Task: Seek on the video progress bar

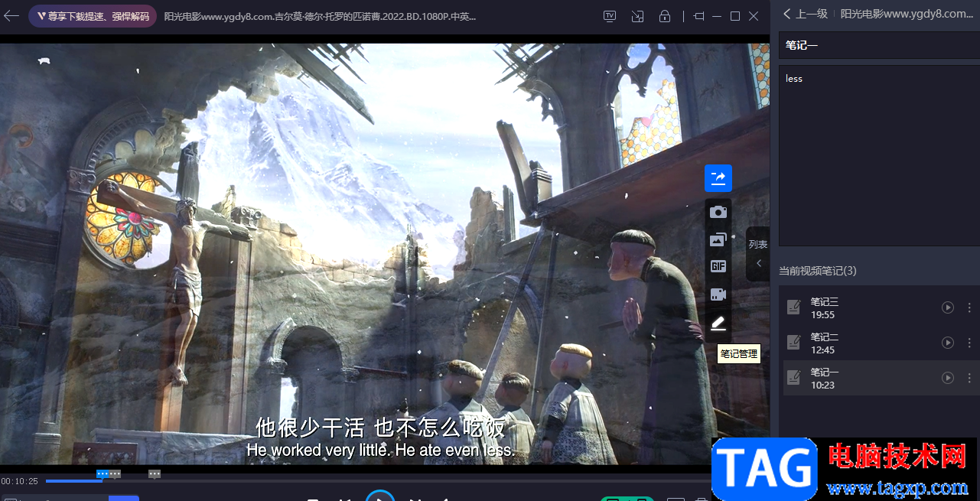Action: tap(379, 481)
